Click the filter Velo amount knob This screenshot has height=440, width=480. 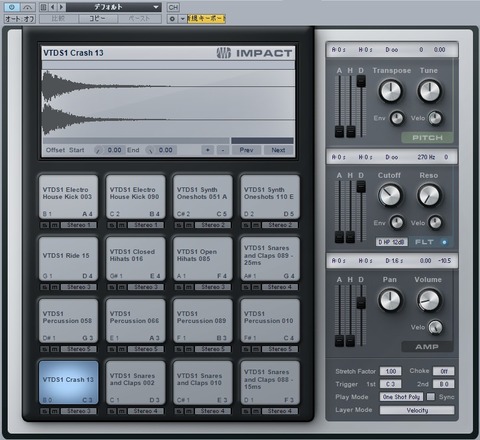pyautogui.click(x=435, y=223)
